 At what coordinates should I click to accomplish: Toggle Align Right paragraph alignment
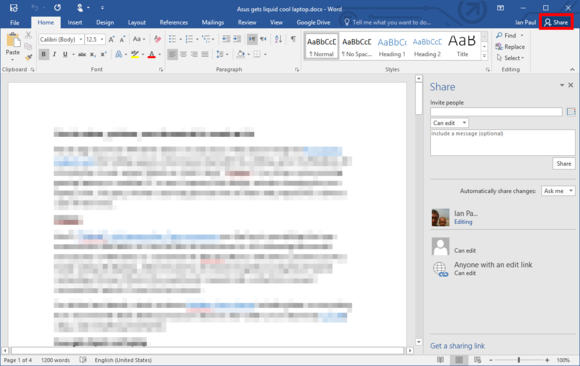194,54
